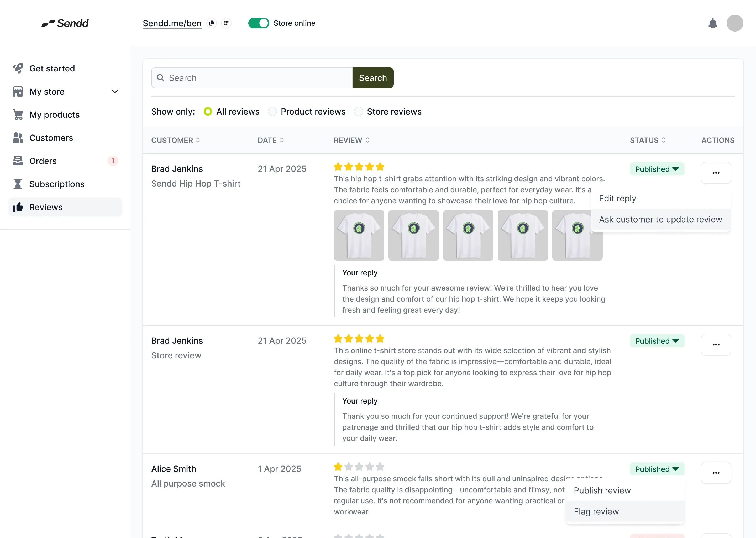756x538 pixels.
Task: Open fourth t-shirt photo in review
Action: pos(523,235)
